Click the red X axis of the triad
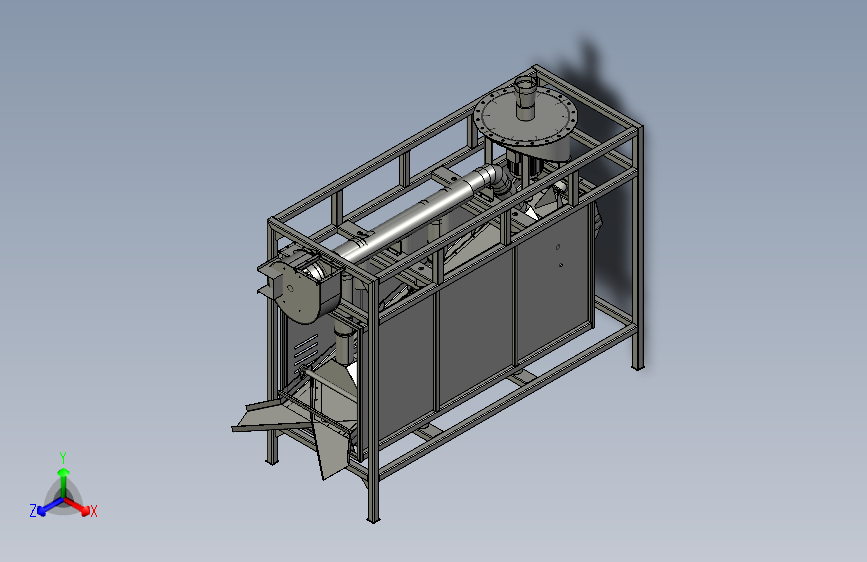The height and width of the screenshot is (562, 867). tap(77, 506)
